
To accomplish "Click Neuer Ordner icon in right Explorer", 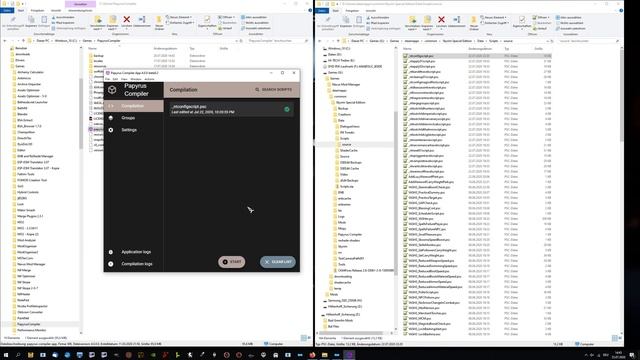I will (473, 20).
